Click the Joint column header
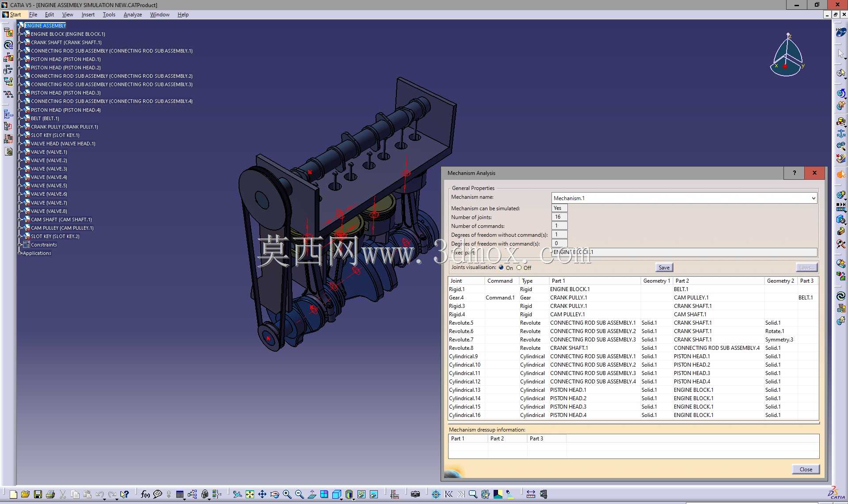Viewport: 848px width, 504px height. click(x=466, y=281)
